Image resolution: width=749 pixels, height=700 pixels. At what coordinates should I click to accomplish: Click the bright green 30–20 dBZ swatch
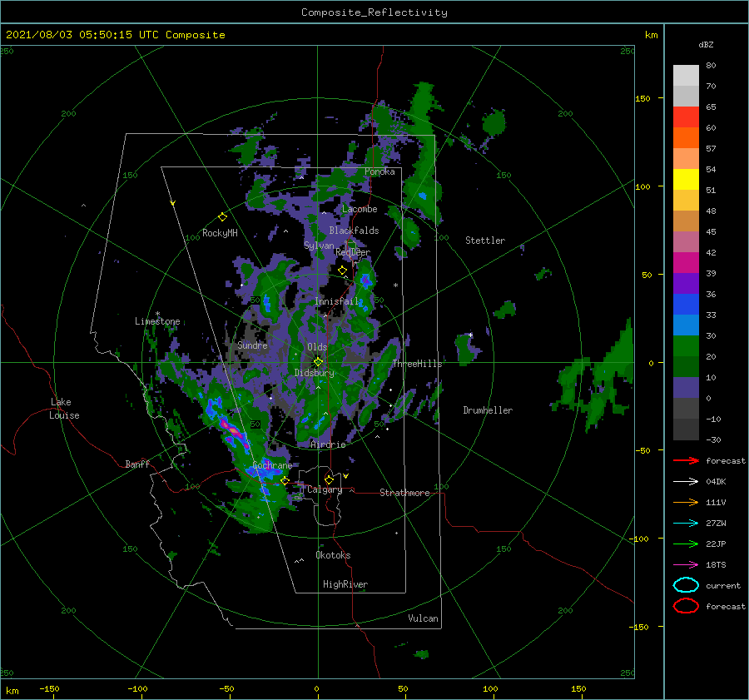[x=686, y=346]
